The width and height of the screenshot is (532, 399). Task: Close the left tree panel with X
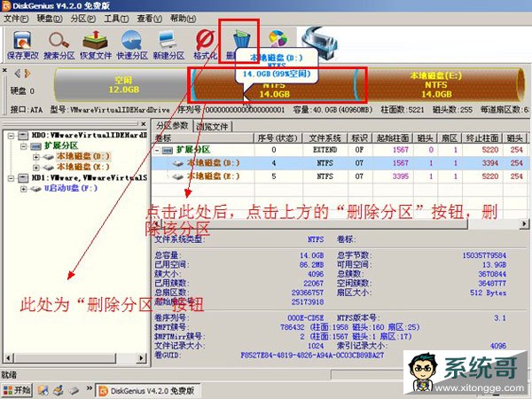click(144, 124)
